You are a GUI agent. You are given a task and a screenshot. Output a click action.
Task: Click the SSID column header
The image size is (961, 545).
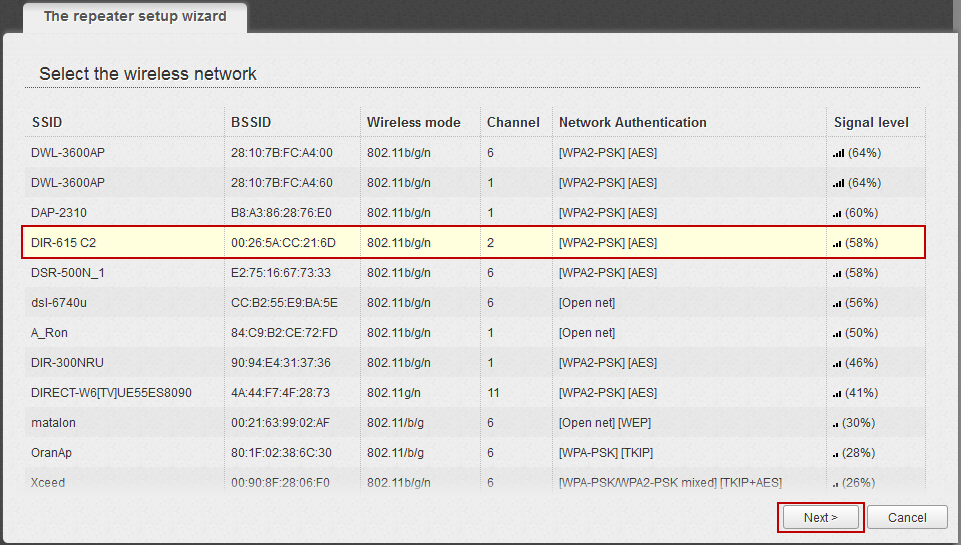pos(47,122)
